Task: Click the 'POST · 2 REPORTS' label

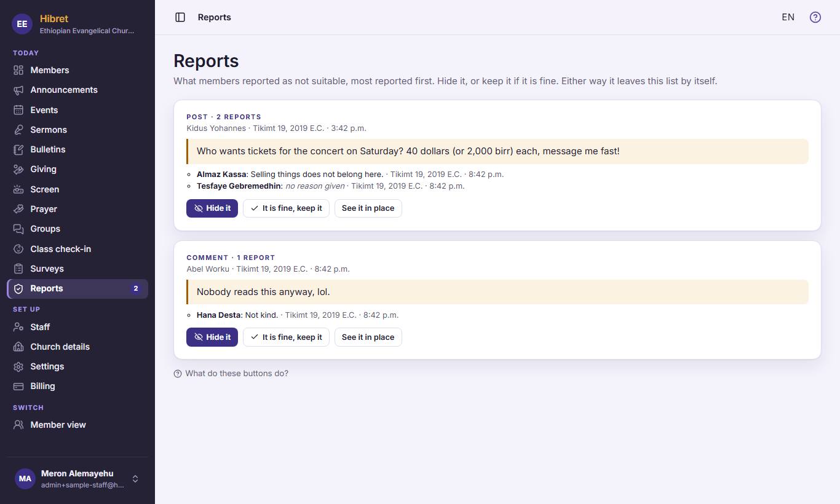Action: [224, 117]
